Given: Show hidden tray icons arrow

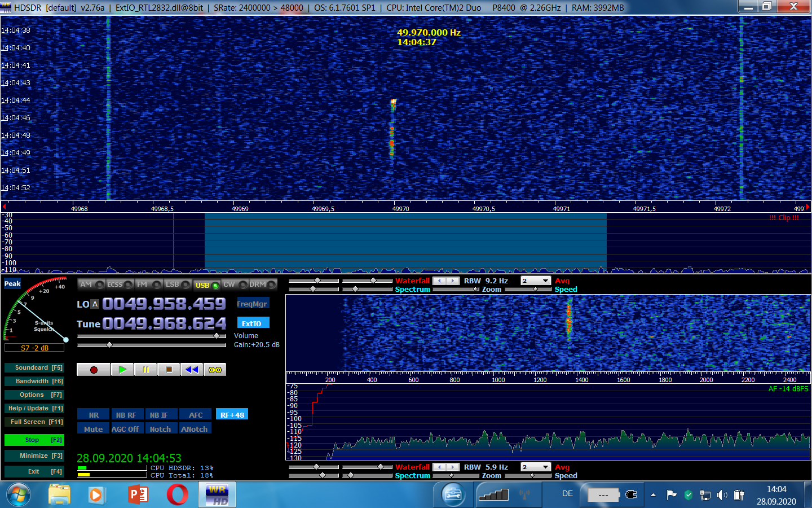Looking at the screenshot, I should point(653,495).
